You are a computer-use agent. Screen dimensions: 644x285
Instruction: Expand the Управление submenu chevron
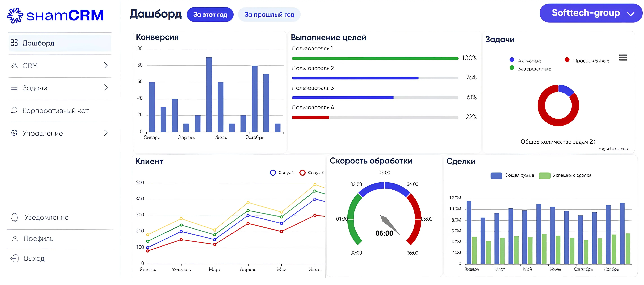tap(106, 133)
